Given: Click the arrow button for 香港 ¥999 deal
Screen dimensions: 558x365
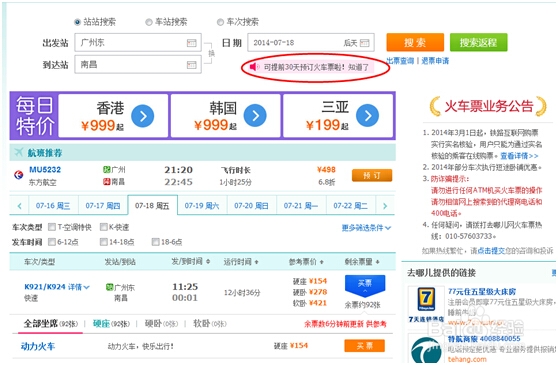Looking at the screenshot, I should click(143, 116).
